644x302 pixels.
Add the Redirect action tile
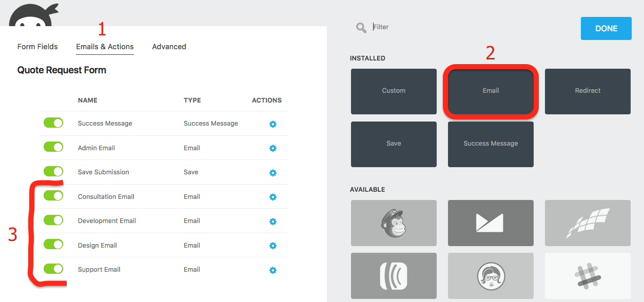pyautogui.click(x=588, y=91)
